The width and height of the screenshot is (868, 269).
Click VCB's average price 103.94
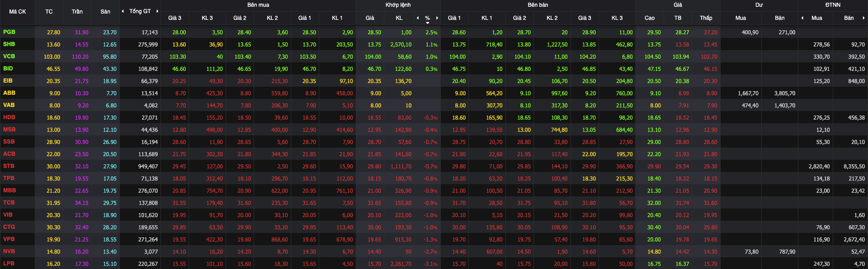[681, 57]
